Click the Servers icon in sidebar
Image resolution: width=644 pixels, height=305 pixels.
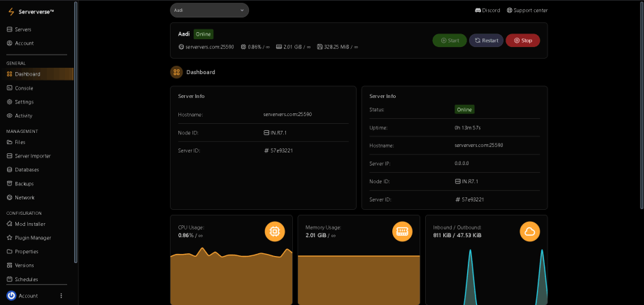pyautogui.click(x=10, y=29)
